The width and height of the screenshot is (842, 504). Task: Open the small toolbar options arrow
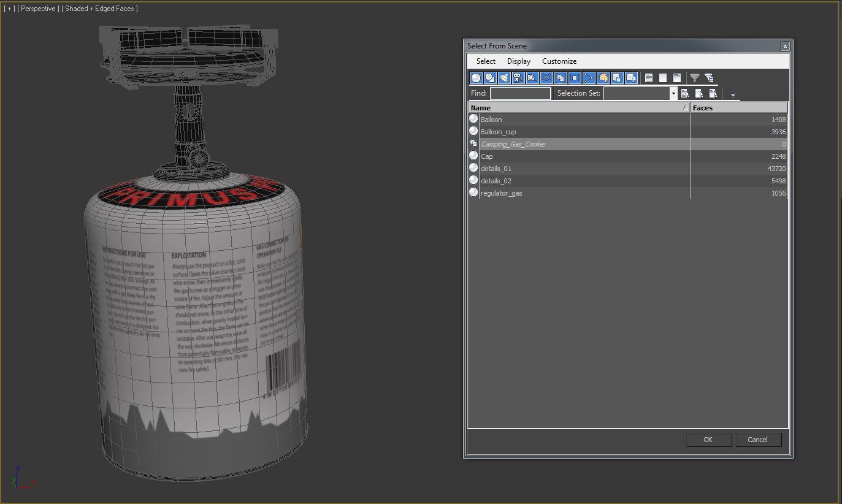733,96
